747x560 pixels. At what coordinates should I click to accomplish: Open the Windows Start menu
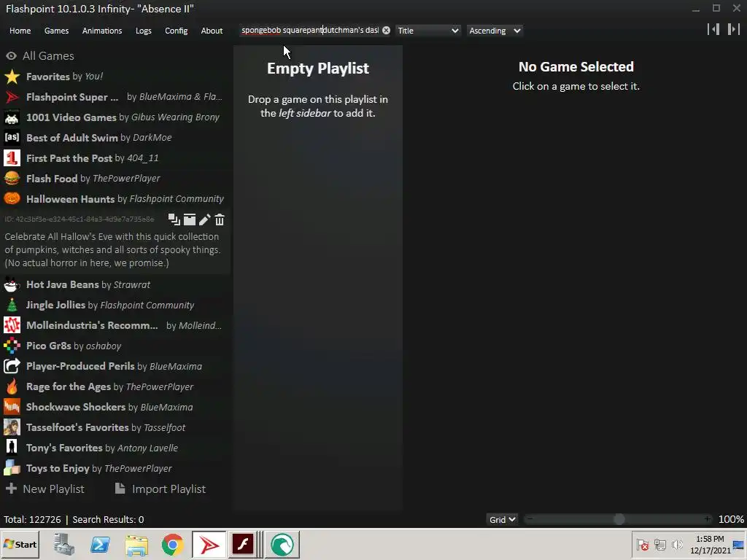(x=20, y=544)
